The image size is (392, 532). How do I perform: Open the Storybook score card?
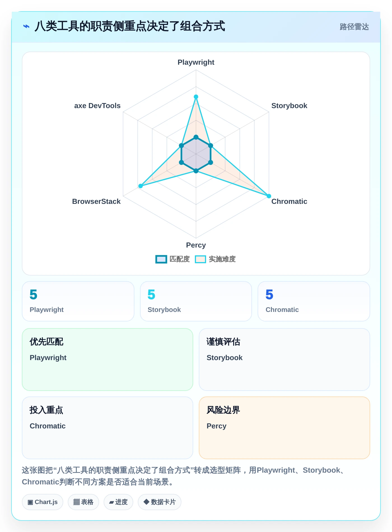[196, 301]
